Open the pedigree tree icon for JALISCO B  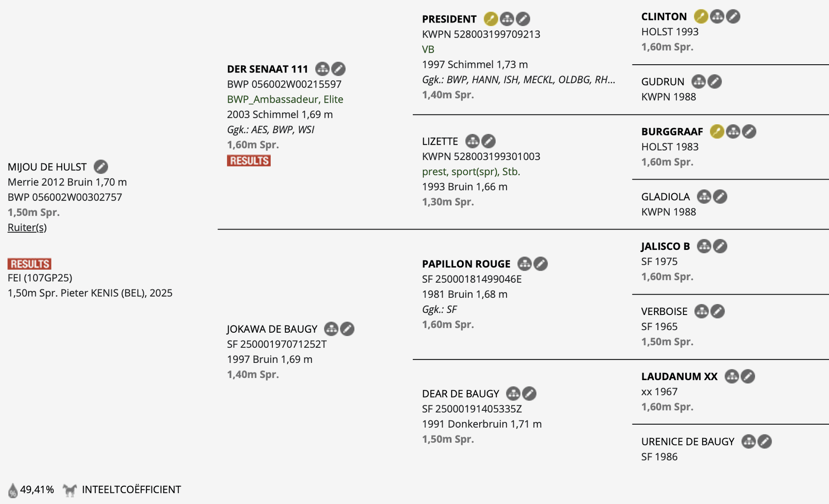click(x=704, y=246)
